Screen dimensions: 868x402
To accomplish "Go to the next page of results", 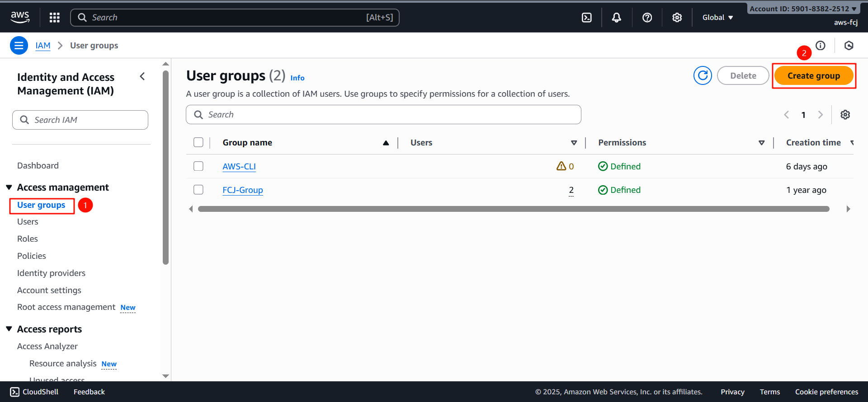I will click(820, 115).
